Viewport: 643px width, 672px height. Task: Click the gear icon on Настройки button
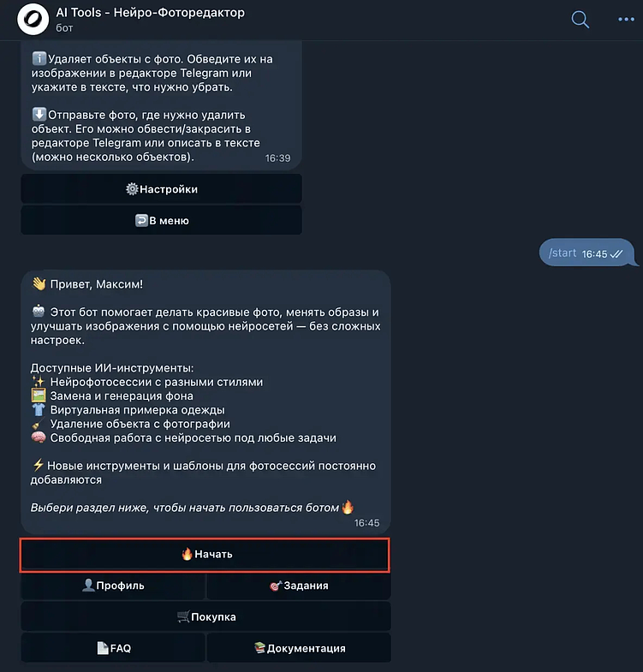132,189
